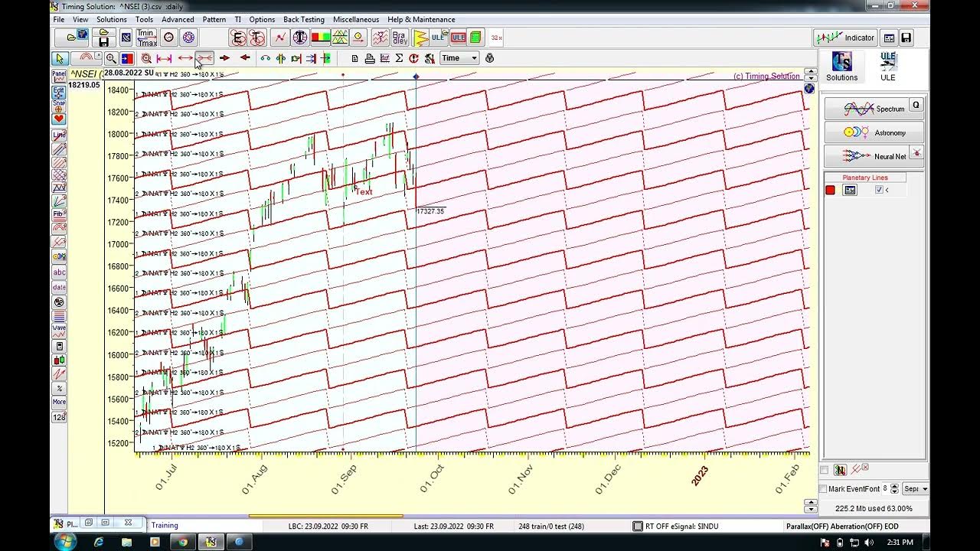Click the red Planetary Lines color swatch
980x551 pixels.
(x=830, y=190)
